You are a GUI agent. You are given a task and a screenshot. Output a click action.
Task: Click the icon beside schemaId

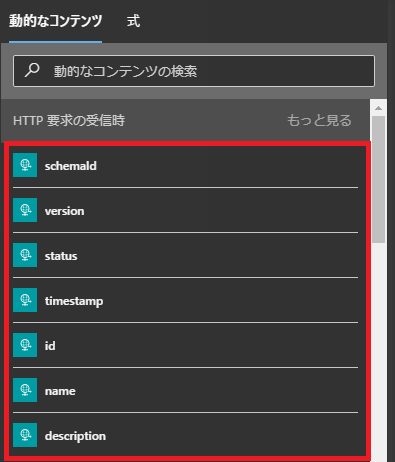[x=25, y=165]
